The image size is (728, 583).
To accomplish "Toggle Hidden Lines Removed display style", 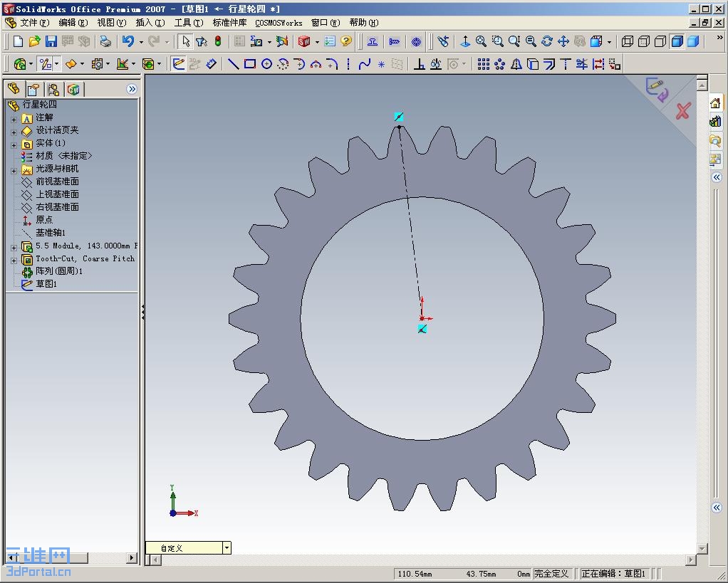I will 660,41.
